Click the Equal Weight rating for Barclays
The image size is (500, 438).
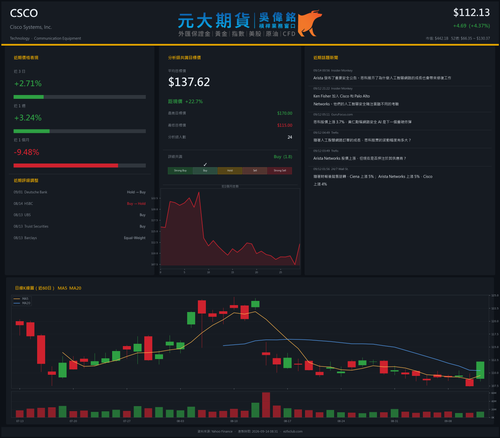[135, 238]
